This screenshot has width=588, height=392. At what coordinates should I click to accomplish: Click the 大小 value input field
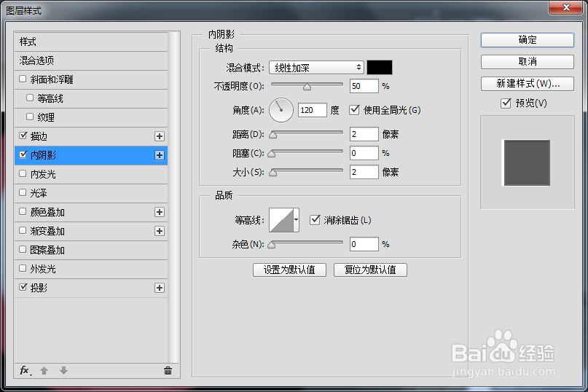(x=364, y=172)
